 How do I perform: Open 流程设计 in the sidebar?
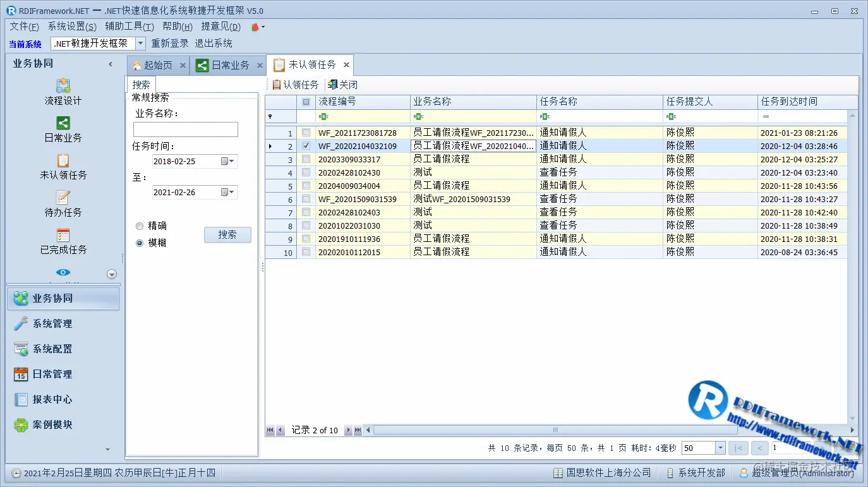pos(63,92)
